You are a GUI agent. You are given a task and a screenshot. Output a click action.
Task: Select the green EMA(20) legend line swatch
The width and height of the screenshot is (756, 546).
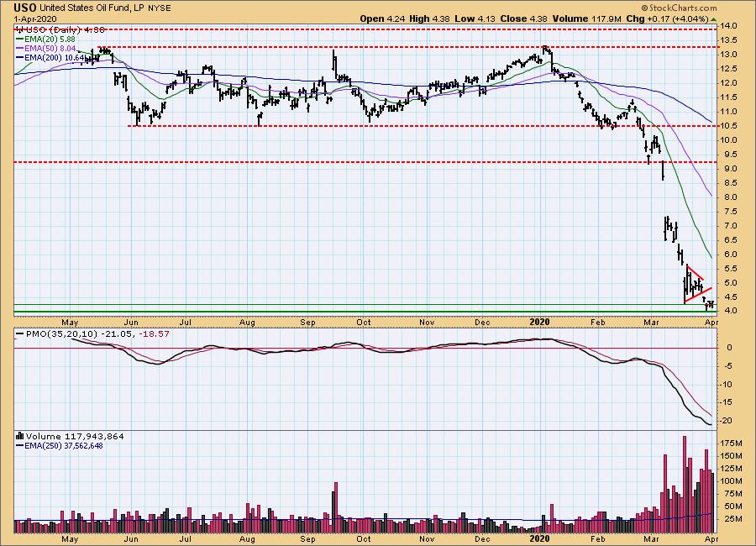[20, 39]
